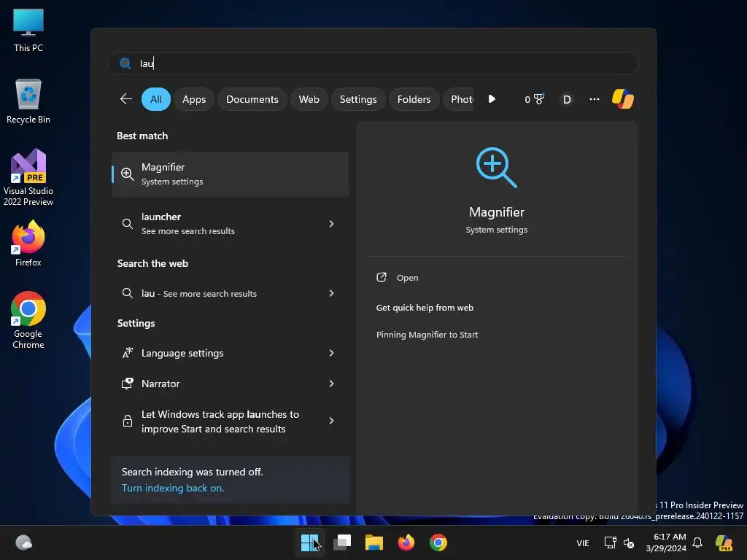Open Task View on taskbar

(342, 542)
